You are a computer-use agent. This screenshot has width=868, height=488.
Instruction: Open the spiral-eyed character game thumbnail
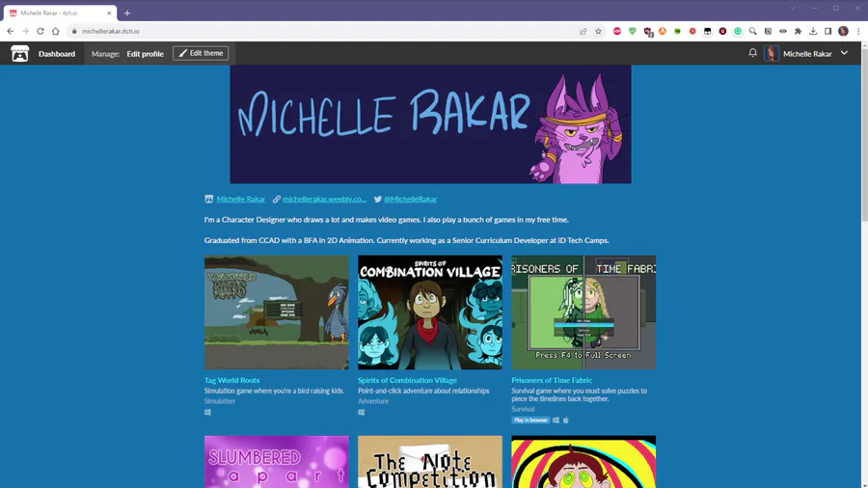(583, 462)
